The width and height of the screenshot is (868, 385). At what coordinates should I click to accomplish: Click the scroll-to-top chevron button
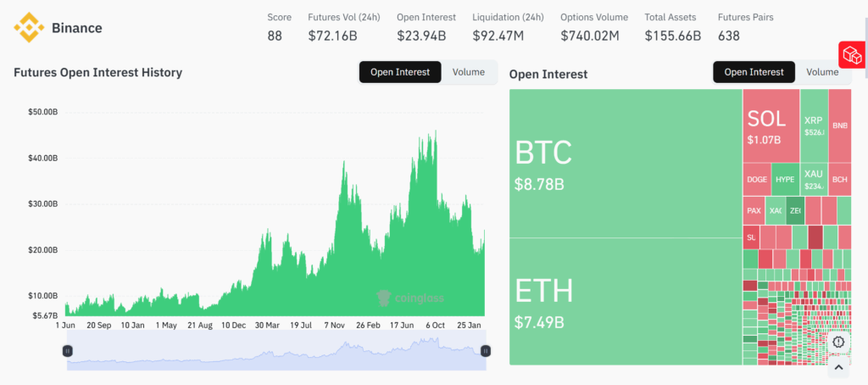(838, 367)
